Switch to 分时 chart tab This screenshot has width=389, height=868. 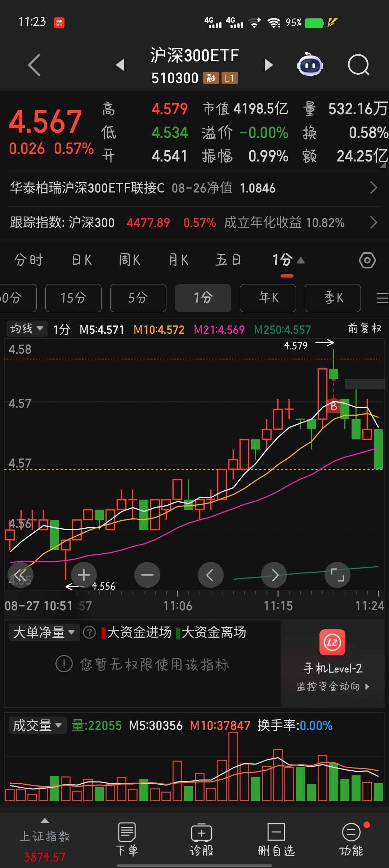(x=28, y=260)
